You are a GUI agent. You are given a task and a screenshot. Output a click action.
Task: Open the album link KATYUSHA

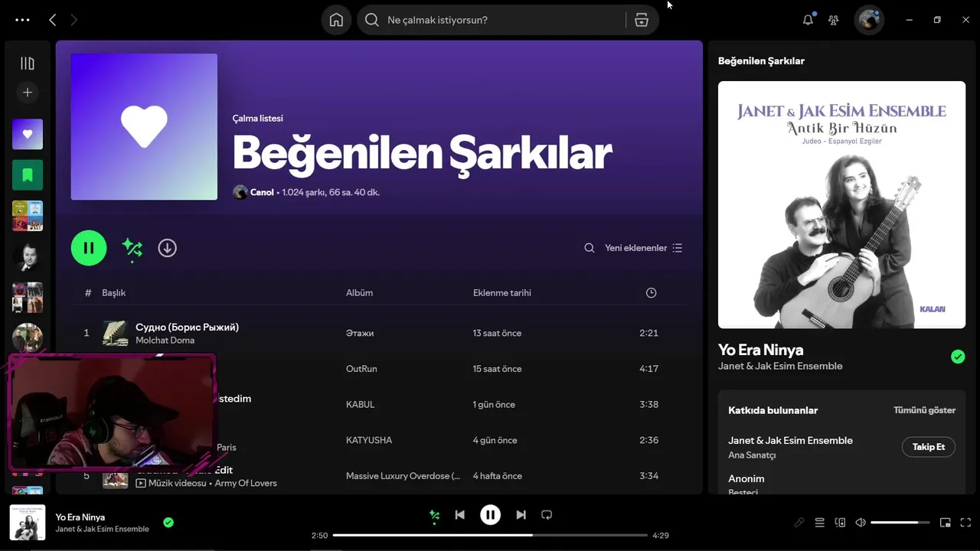(x=369, y=440)
